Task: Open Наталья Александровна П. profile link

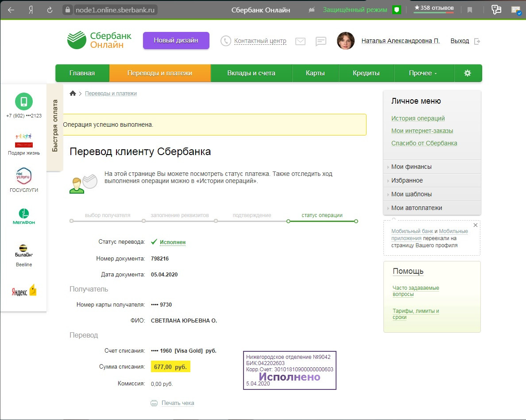Action: pyautogui.click(x=401, y=41)
